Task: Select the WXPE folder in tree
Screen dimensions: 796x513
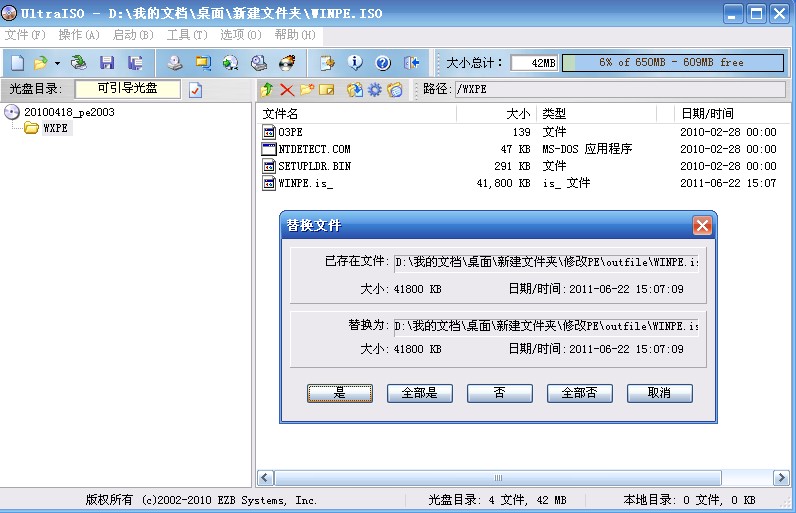Action: [55, 128]
